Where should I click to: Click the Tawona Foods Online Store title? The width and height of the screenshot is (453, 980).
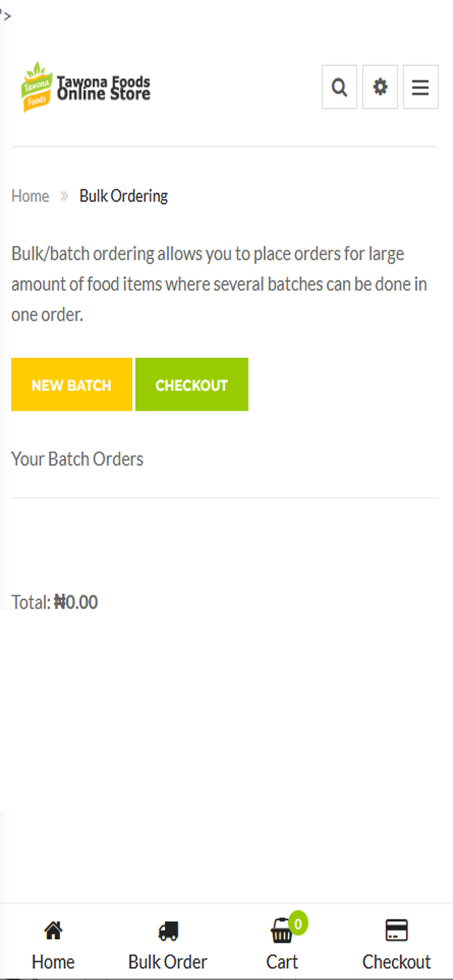pyautogui.click(x=103, y=88)
